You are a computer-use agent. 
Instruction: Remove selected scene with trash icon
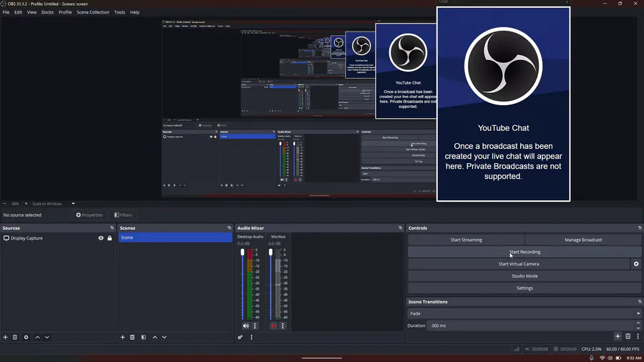[x=132, y=337]
